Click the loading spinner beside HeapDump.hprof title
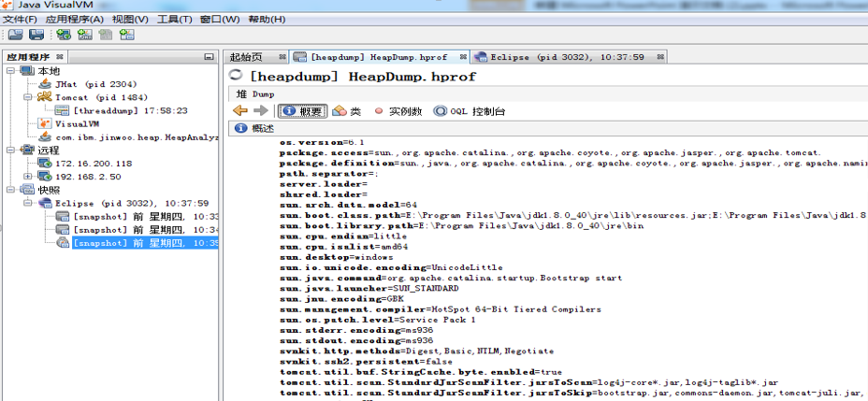The image size is (868, 401). [237, 76]
